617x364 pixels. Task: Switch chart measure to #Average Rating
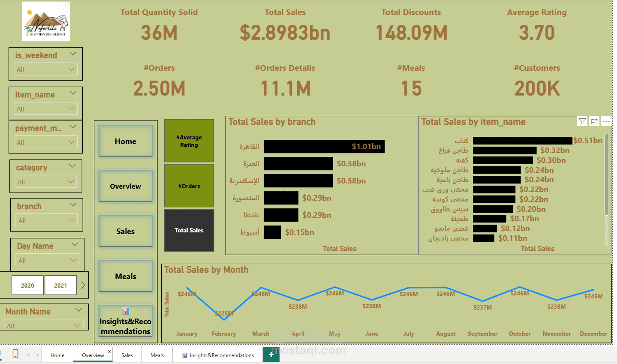click(189, 141)
